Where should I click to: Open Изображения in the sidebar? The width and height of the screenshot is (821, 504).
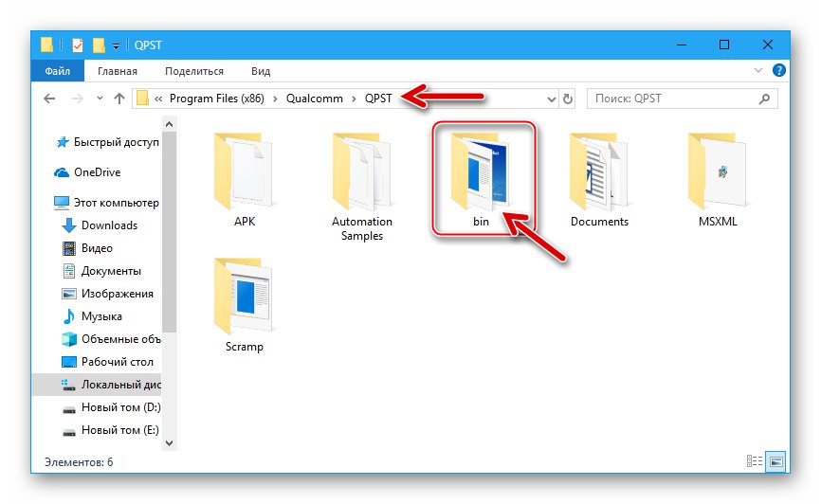click(108, 294)
